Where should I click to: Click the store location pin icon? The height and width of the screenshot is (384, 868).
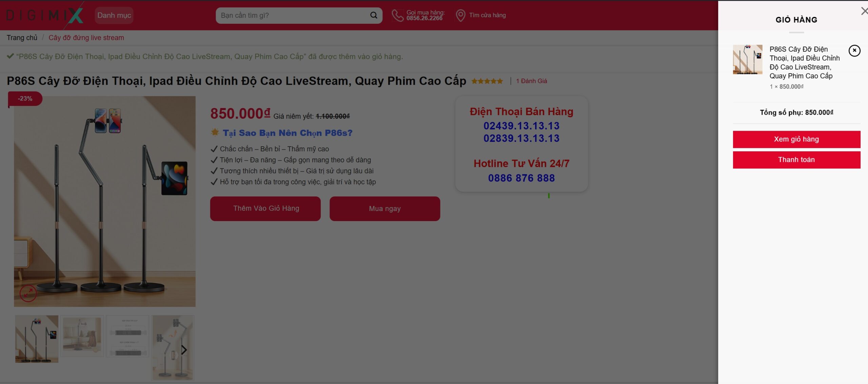[x=460, y=15]
